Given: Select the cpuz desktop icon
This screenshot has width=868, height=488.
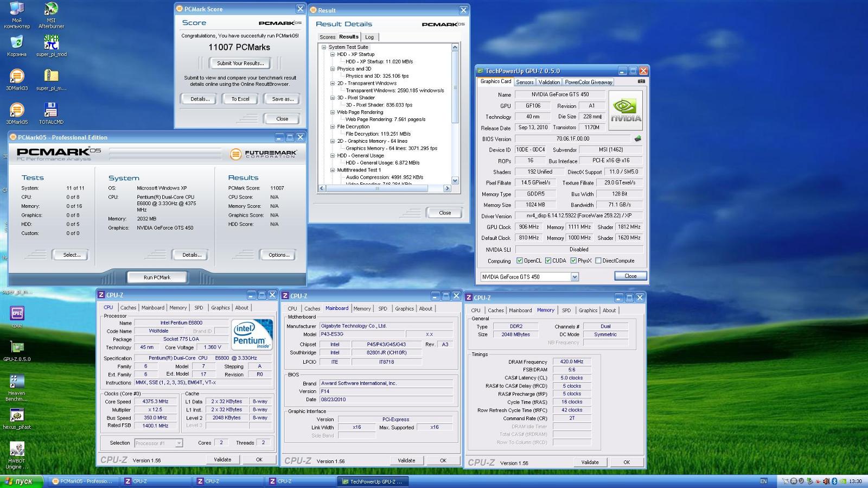Looking at the screenshot, I should [17, 317].
